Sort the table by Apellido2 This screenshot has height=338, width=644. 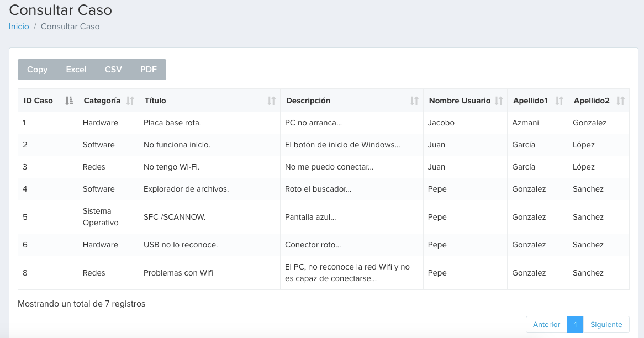pyautogui.click(x=620, y=101)
